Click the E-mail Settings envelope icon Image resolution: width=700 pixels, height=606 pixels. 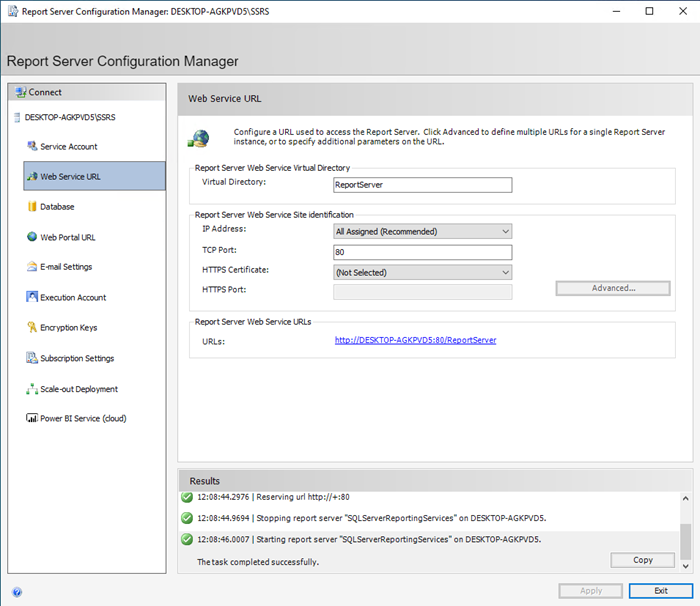[32, 267]
